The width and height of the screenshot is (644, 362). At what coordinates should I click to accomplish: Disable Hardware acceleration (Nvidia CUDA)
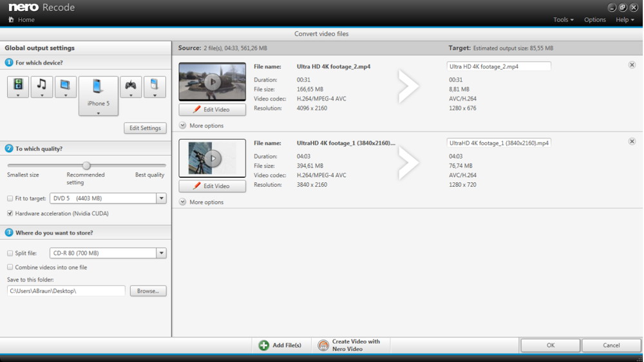(10, 213)
